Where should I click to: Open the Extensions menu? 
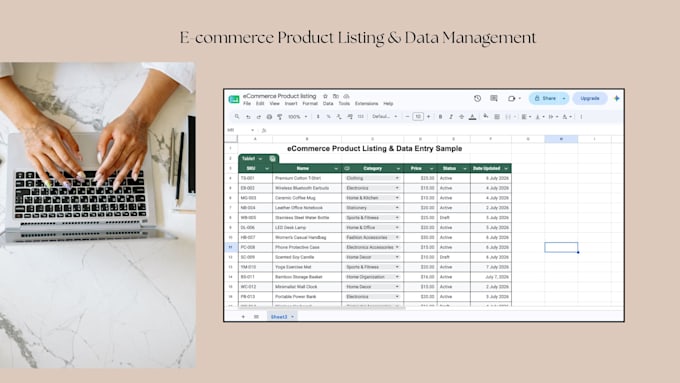pos(366,104)
